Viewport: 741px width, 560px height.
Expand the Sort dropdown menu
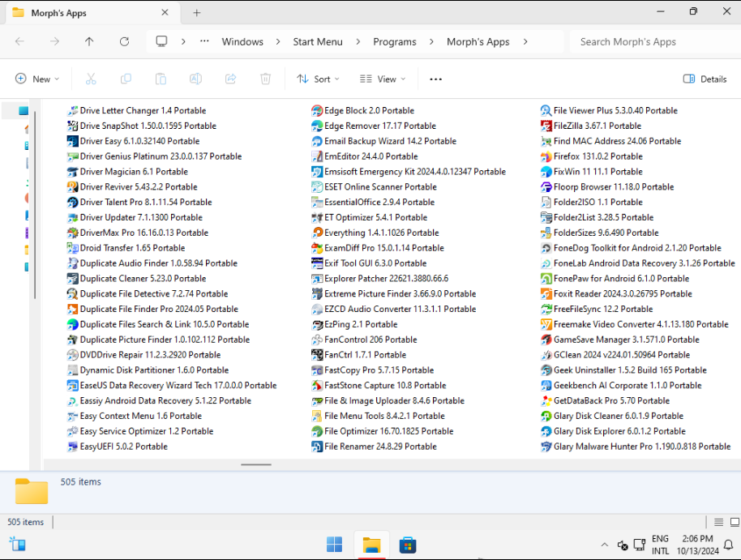(318, 79)
